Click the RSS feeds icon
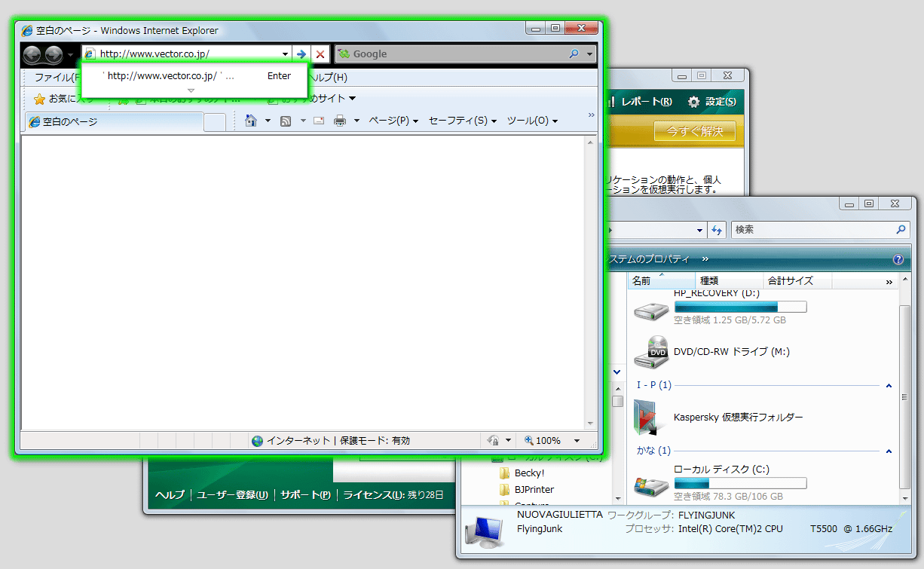This screenshot has width=924, height=569. click(286, 121)
